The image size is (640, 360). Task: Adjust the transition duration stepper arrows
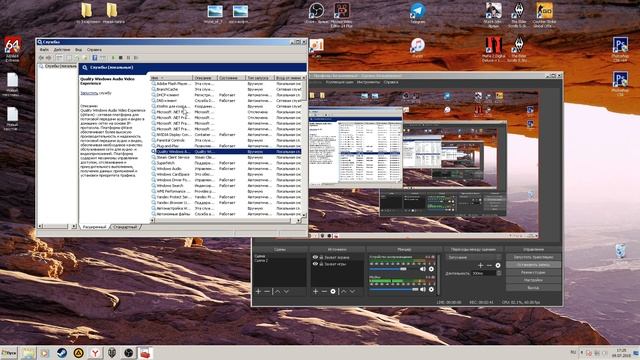[x=499, y=273]
